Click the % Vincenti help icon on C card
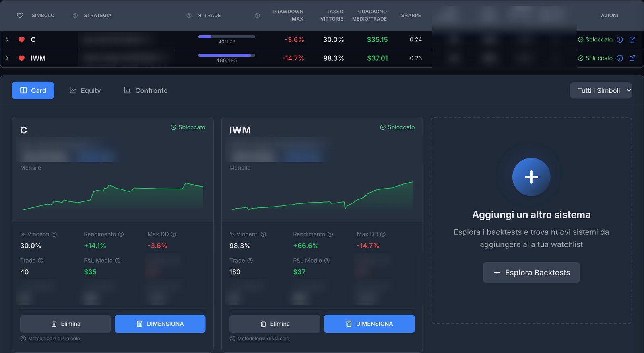This screenshot has width=644, height=353. coord(54,234)
